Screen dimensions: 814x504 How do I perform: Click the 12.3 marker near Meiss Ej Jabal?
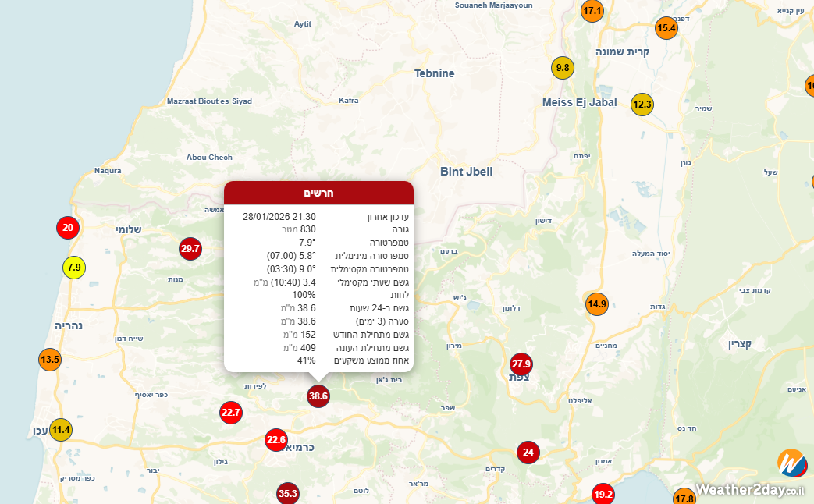(642, 105)
